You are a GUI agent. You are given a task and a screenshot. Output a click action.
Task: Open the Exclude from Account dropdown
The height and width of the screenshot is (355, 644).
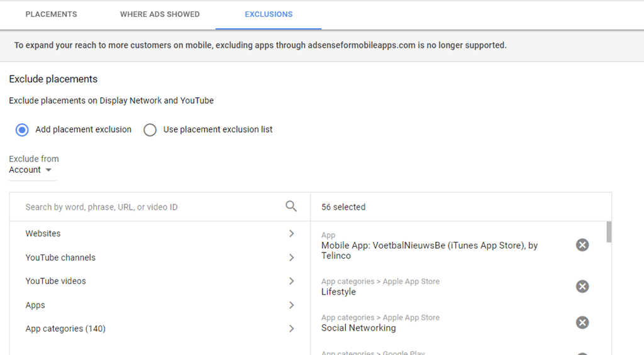31,170
